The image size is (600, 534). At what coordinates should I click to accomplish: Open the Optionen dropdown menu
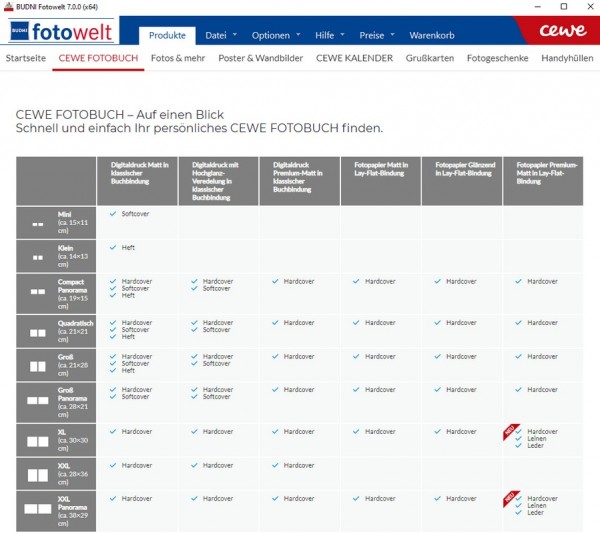[276, 35]
